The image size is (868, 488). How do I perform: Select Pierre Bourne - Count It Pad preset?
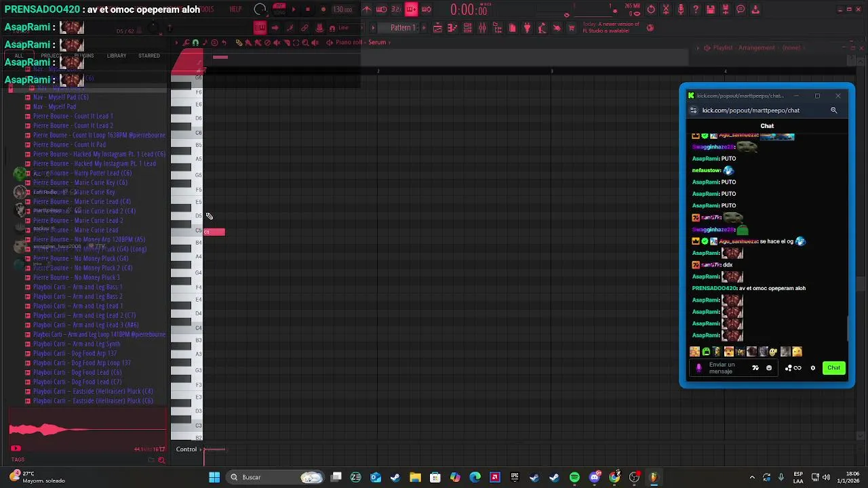tap(71, 144)
